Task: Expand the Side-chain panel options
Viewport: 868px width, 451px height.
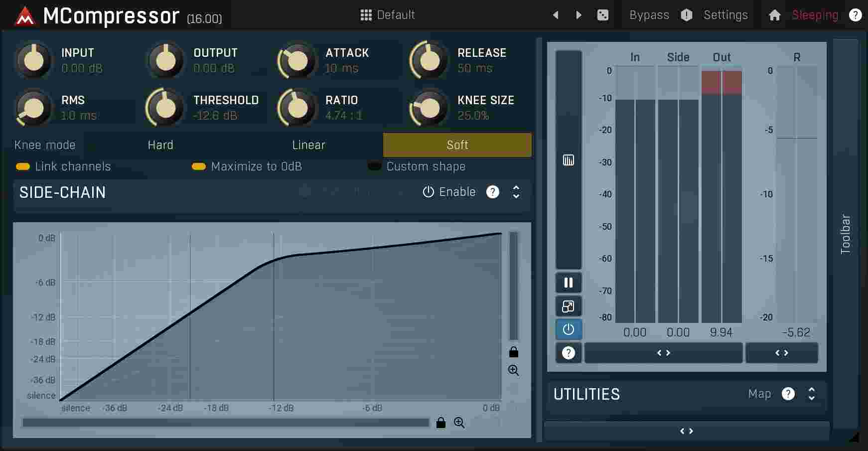Action: (x=516, y=192)
